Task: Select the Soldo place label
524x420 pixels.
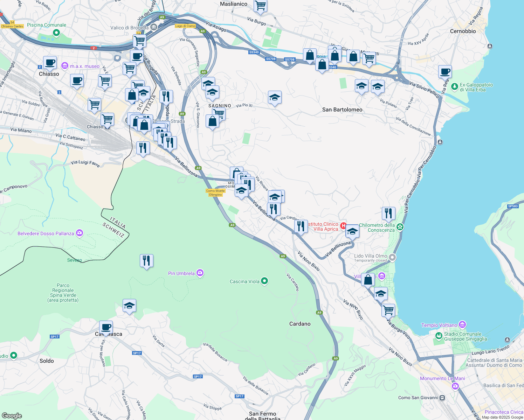Action: pos(47,361)
